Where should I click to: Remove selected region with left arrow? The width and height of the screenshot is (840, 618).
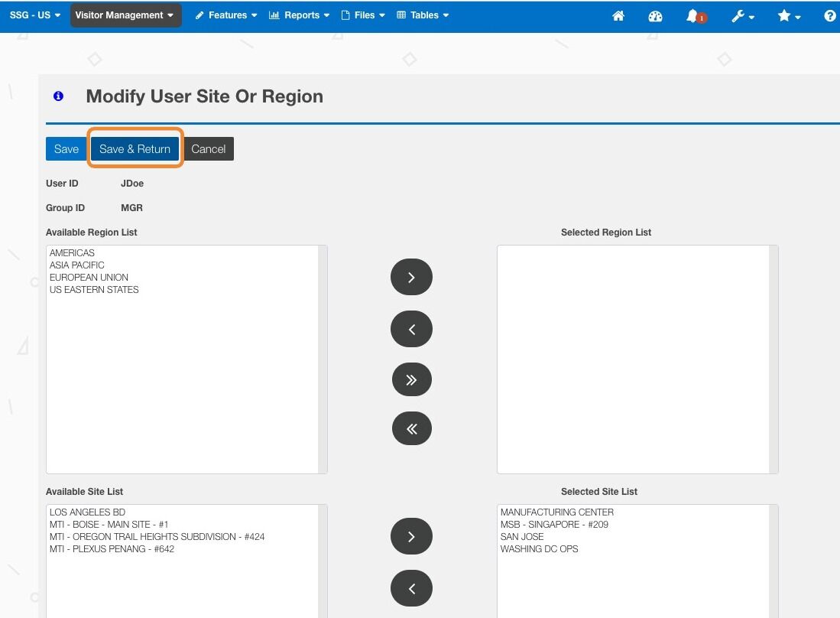click(x=411, y=329)
